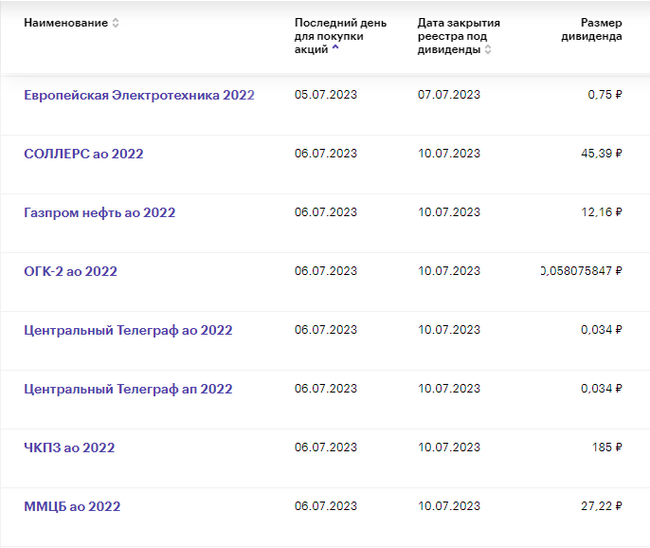Open the ЧКПЗ ао 2022 link
Image resolution: width=650 pixels, height=548 pixels.
tap(69, 447)
